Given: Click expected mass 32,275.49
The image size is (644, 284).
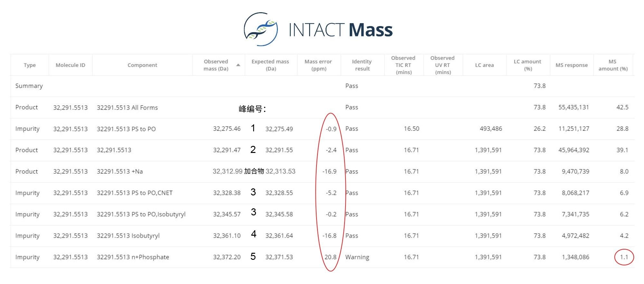Looking at the screenshot, I should pyautogui.click(x=279, y=129).
